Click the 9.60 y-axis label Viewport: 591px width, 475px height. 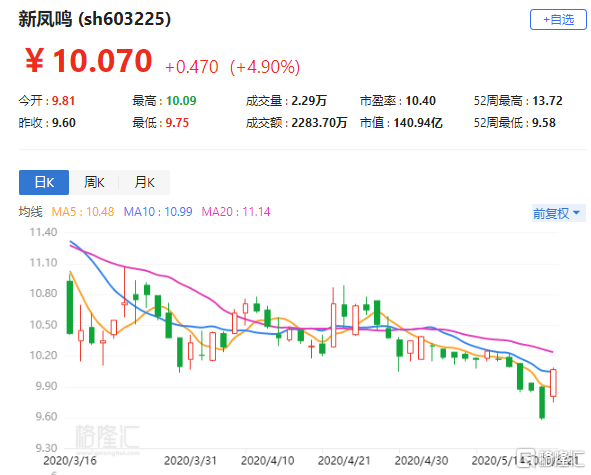[x=46, y=417]
